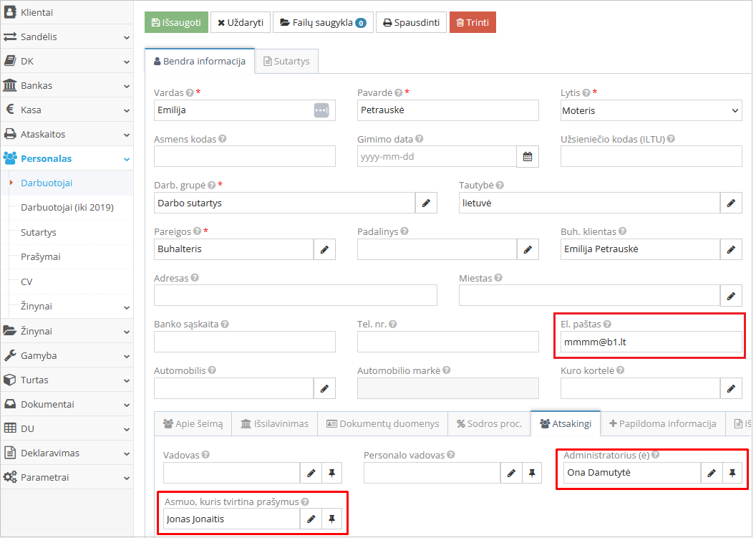Click the red Trinti button
The height and width of the screenshot is (538, 756).
[472, 22]
